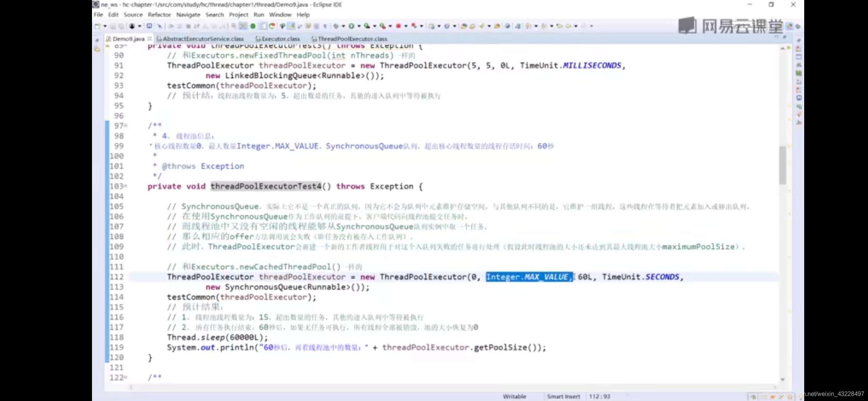Click the Back navigation arrow icon
The height and width of the screenshot is (401, 868).
[x=568, y=26]
